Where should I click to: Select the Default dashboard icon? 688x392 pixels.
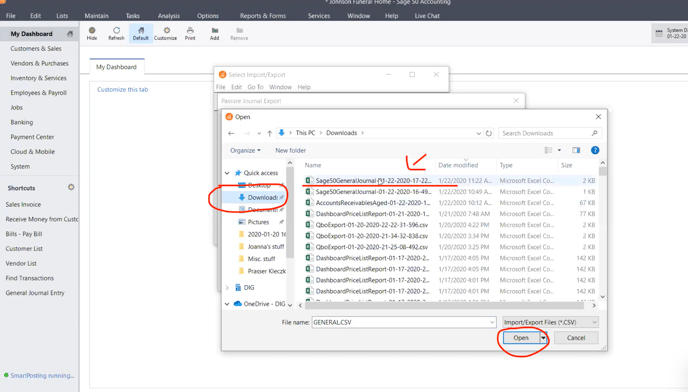click(141, 30)
